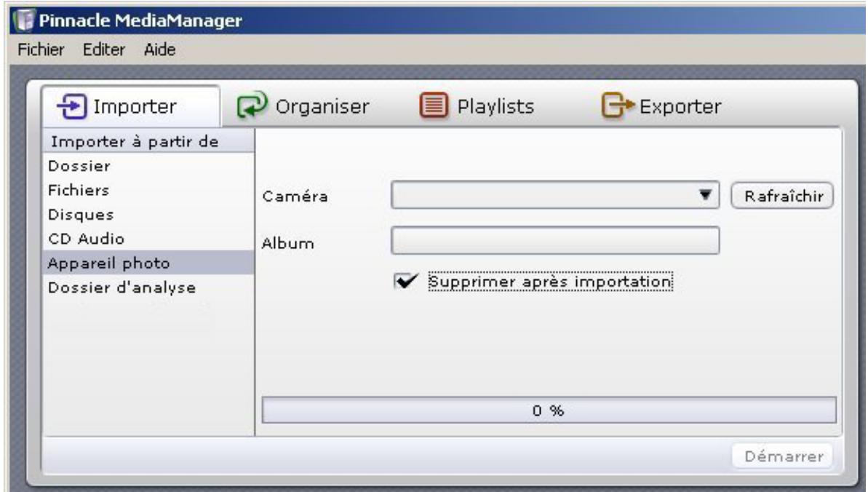Open the Aide menu

pyautogui.click(x=160, y=50)
